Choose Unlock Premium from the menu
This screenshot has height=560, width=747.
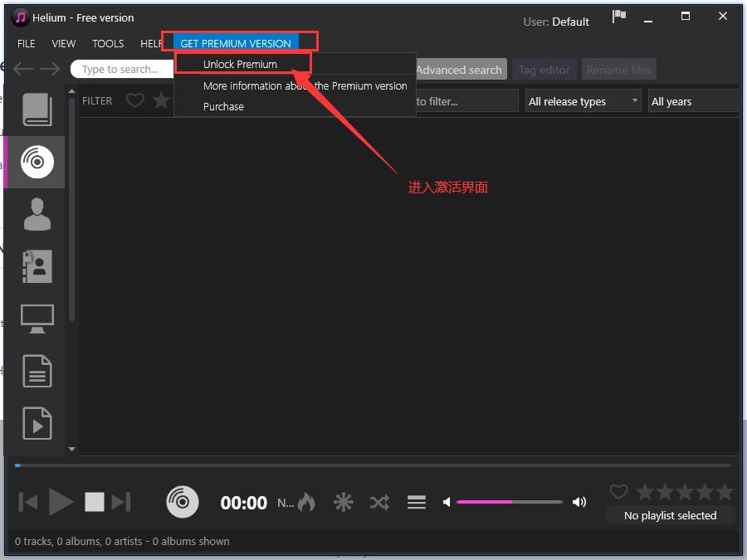[240, 64]
